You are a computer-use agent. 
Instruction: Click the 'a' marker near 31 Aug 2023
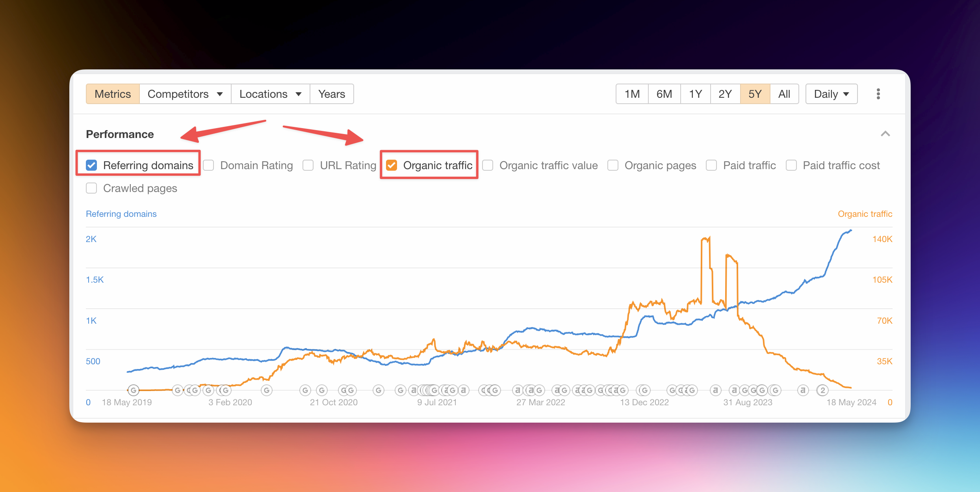coord(734,390)
